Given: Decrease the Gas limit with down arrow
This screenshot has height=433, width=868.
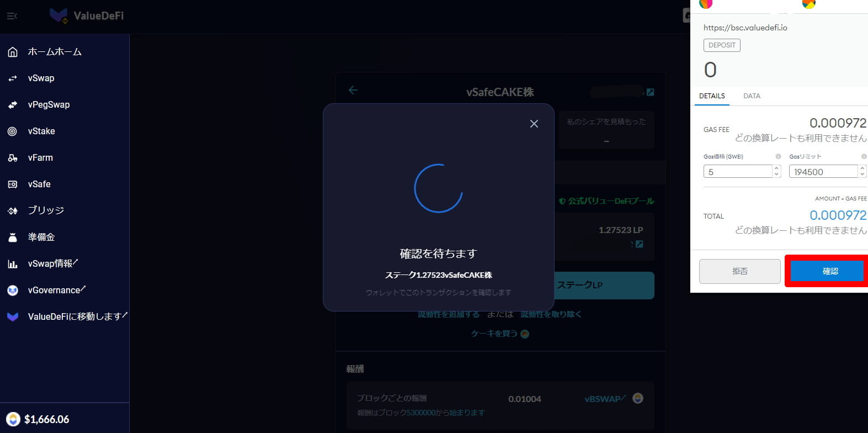Looking at the screenshot, I should (x=862, y=175).
